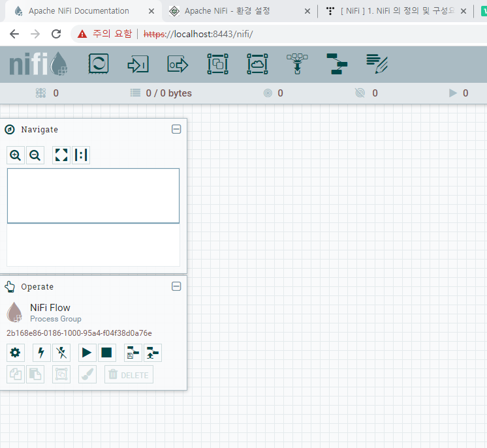The height and width of the screenshot is (448, 487).
Task: Set canvas to actual size
Action: [81, 155]
